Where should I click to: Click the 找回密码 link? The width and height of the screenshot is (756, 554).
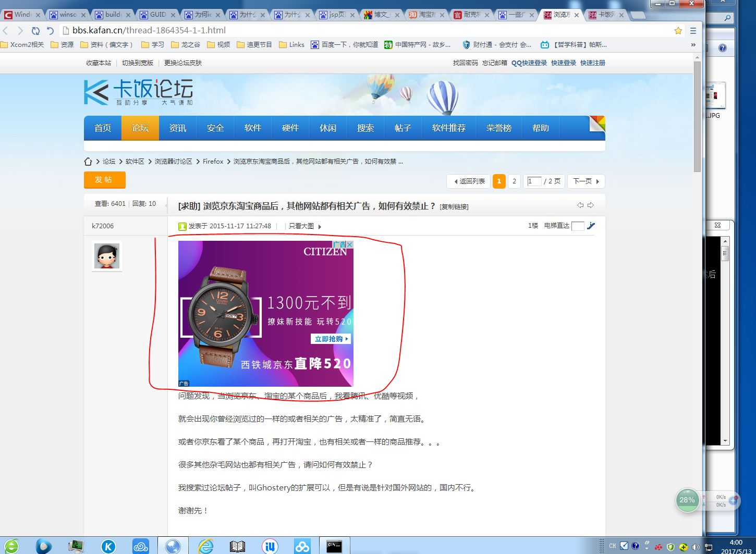pyautogui.click(x=466, y=63)
